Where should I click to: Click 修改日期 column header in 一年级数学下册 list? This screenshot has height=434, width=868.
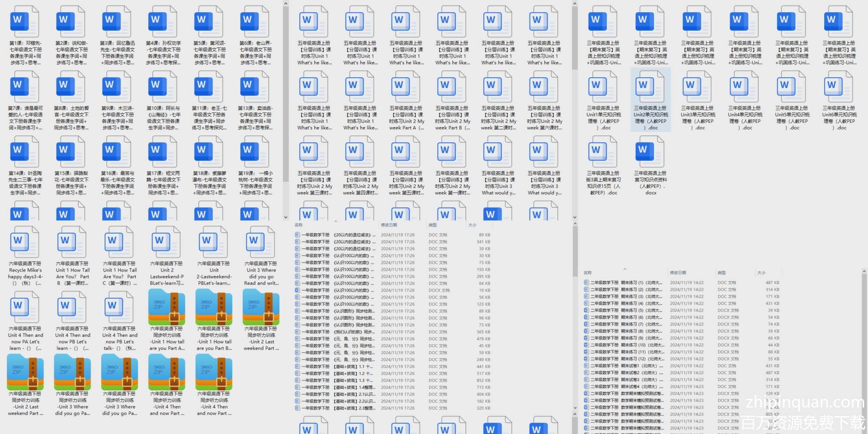[x=389, y=225]
